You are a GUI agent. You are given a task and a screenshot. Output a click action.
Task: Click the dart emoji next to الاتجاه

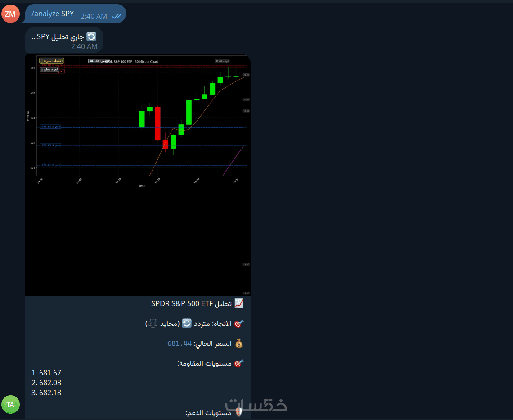click(239, 324)
